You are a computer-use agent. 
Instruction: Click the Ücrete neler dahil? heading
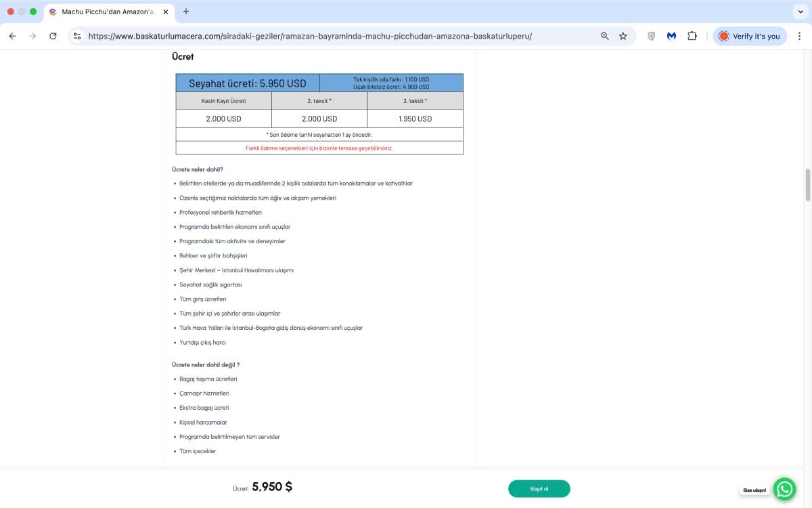[198, 169]
